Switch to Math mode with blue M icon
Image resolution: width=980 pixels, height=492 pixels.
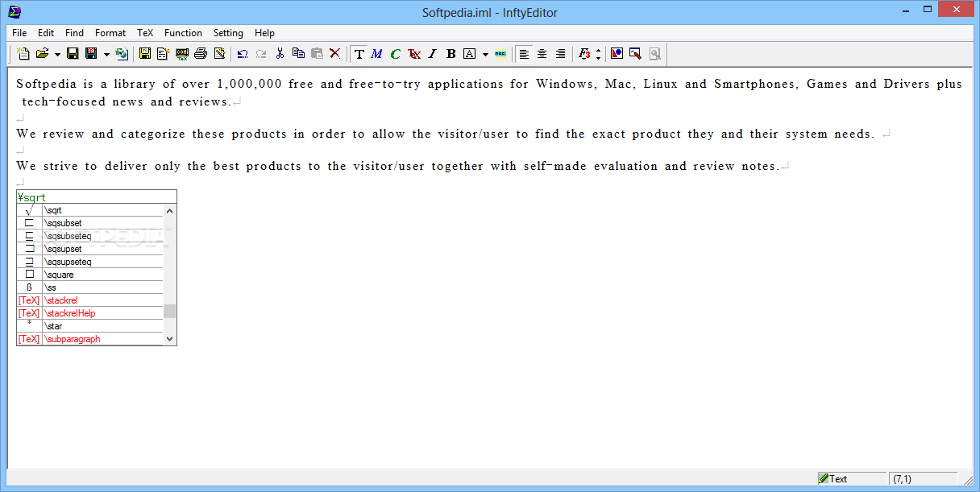[376, 54]
